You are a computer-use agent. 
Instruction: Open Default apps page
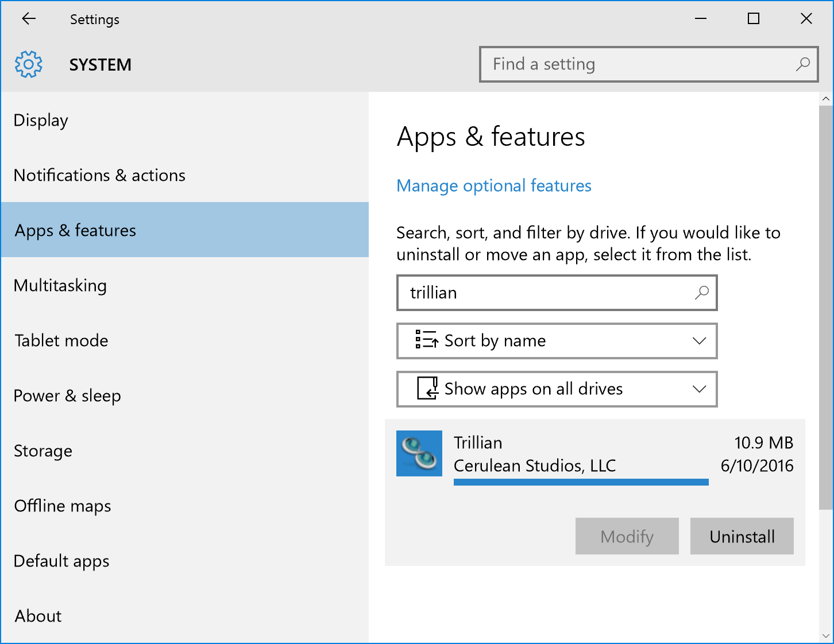[x=184, y=561]
